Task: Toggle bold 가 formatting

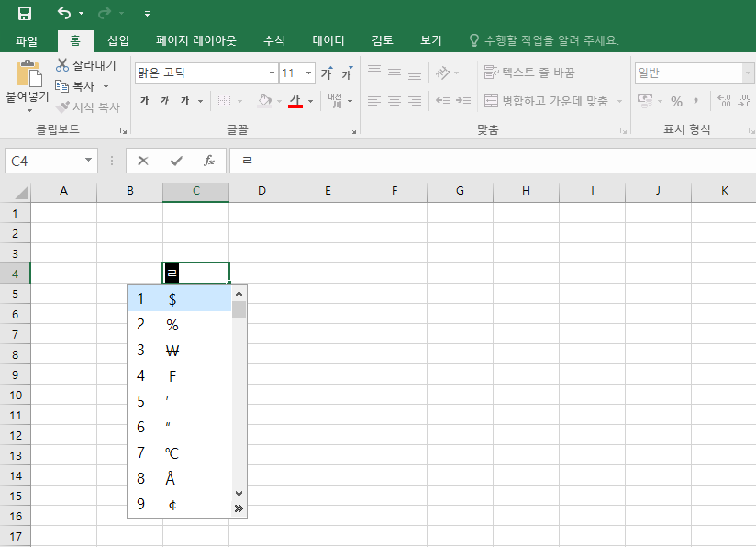Action: pos(145,100)
